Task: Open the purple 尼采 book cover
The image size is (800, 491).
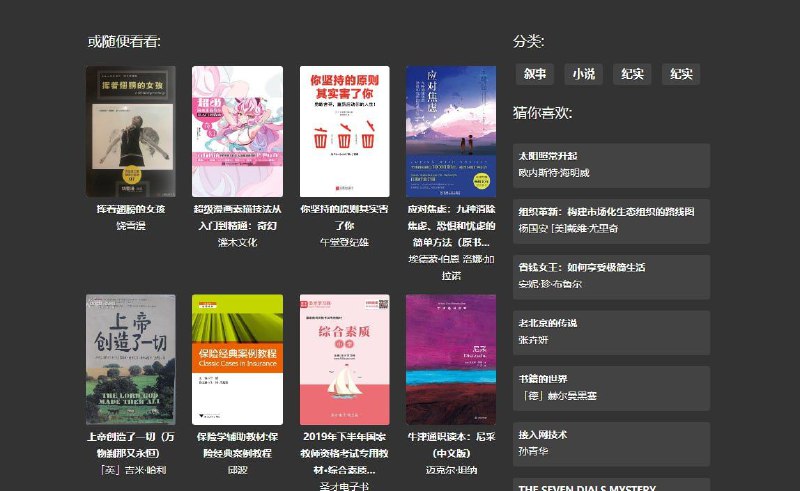Action: 451,359
